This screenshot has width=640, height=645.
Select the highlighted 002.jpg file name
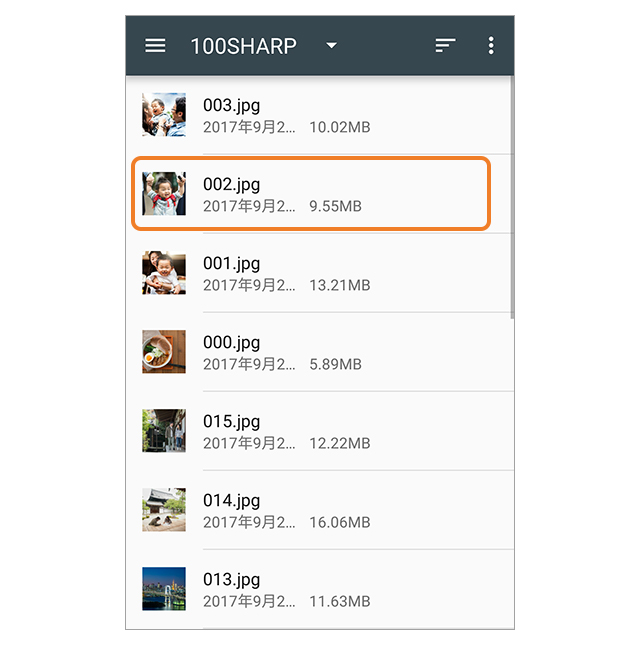point(232,185)
